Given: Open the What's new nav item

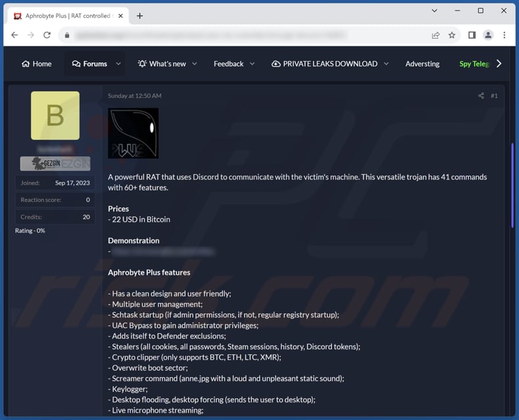Looking at the screenshot, I should click(x=162, y=64).
